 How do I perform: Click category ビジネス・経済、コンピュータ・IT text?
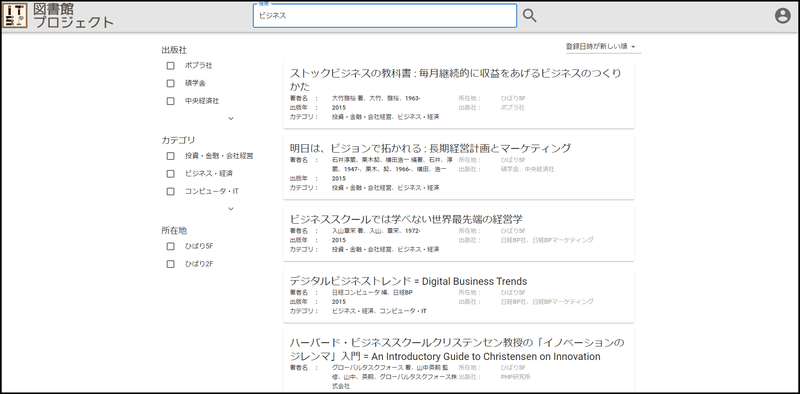[x=379, y=311]
